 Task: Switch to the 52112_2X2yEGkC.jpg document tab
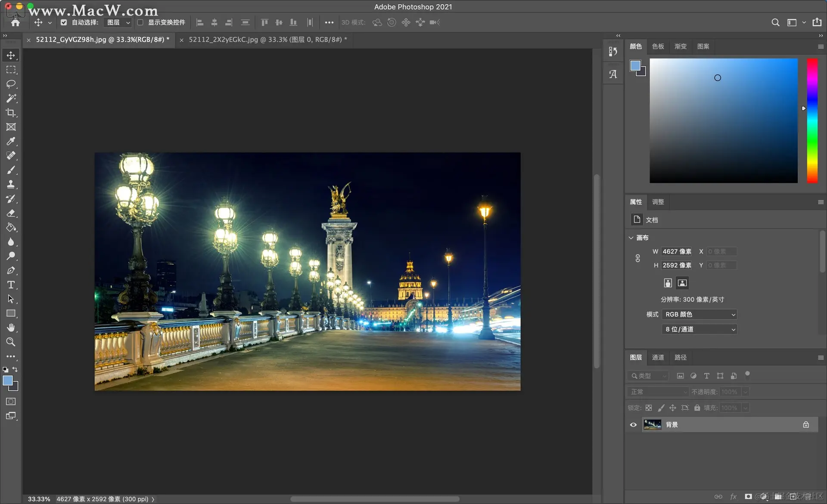click(265, 40)
